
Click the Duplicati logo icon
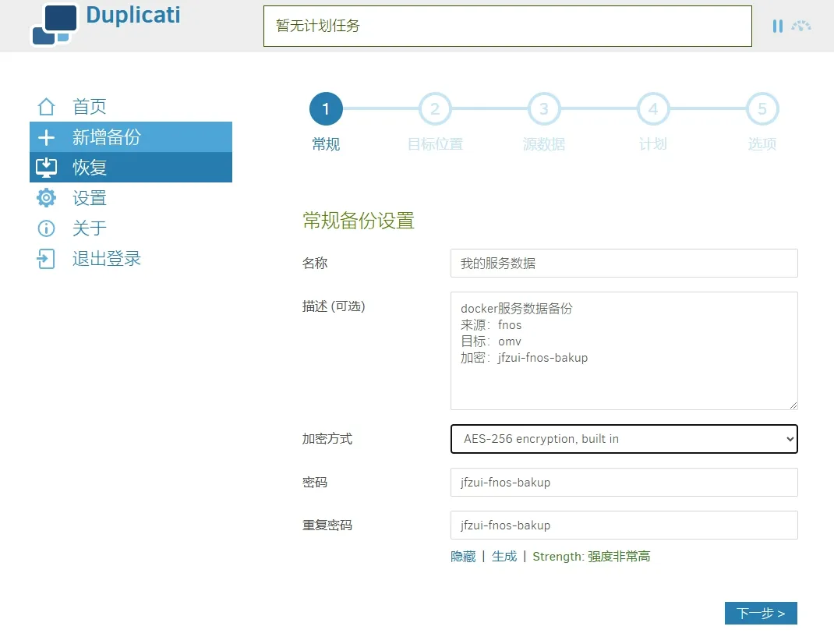[x=54, y=24]
